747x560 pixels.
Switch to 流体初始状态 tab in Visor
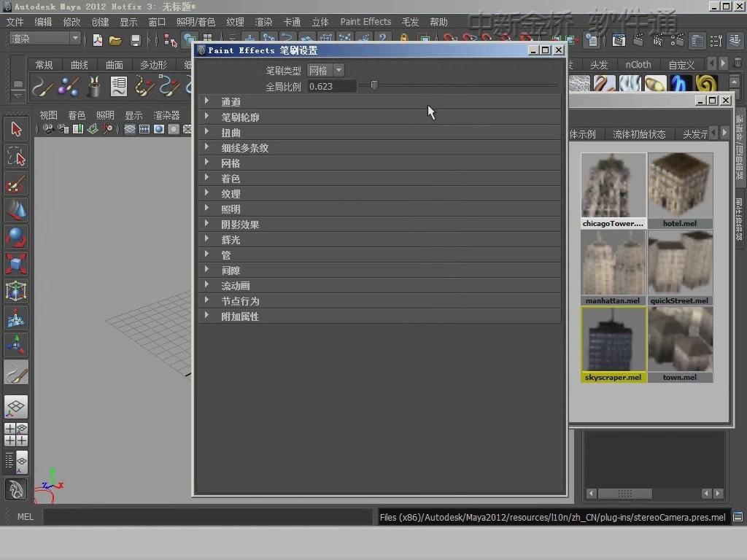[x=639, y=134]
